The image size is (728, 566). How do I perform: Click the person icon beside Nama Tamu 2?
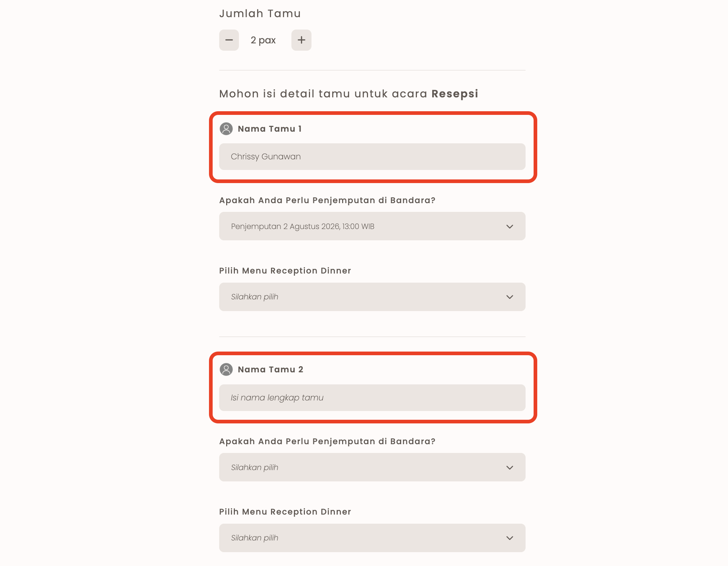point(226,369)
